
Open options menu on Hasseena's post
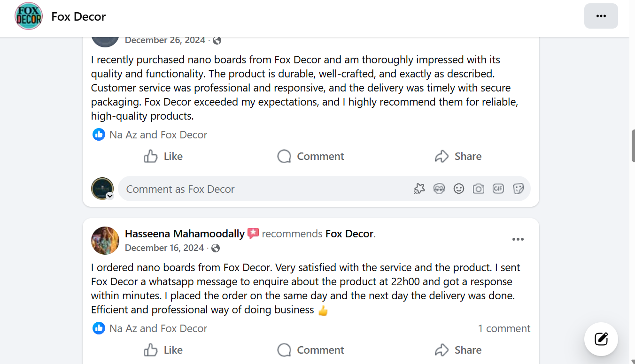[x=518, y=239]
